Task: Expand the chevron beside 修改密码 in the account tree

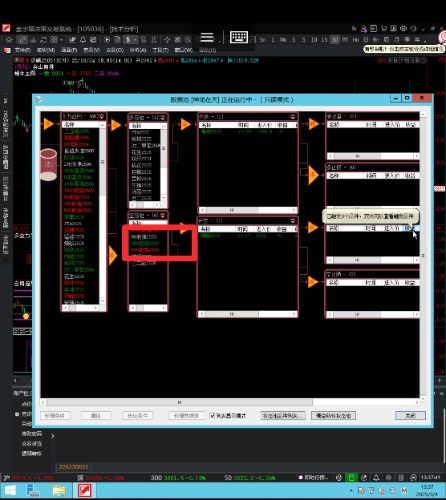Action: 53,436
